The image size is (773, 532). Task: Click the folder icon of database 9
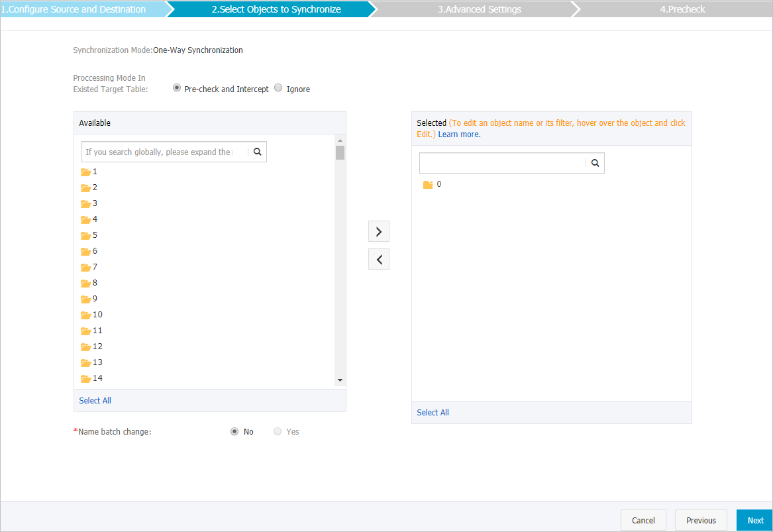click(86, 299)
